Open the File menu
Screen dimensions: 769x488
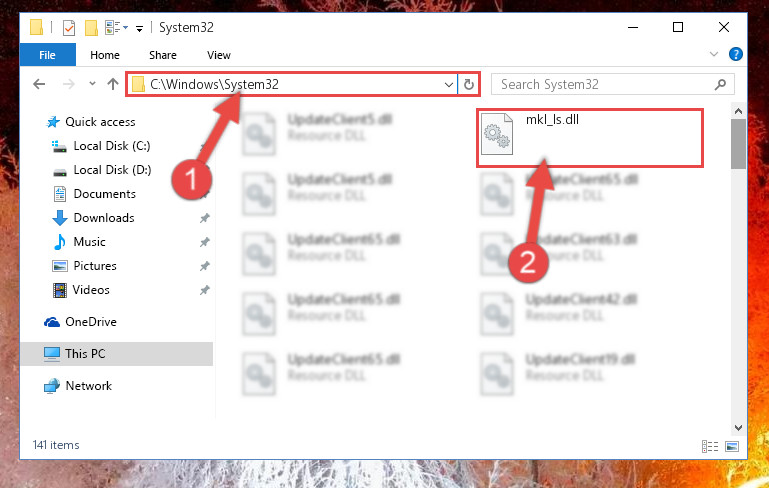pyautogui.click(x=48, y=54)
